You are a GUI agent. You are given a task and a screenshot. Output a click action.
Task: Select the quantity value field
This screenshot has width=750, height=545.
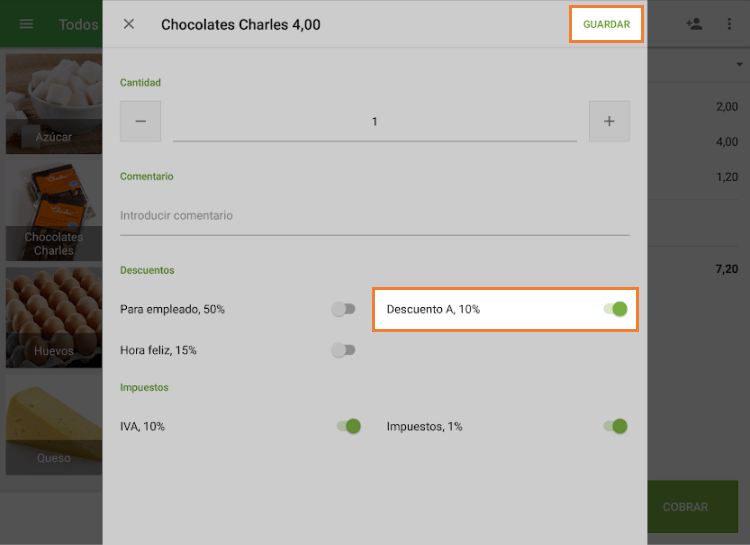click(x=375, y=122)
